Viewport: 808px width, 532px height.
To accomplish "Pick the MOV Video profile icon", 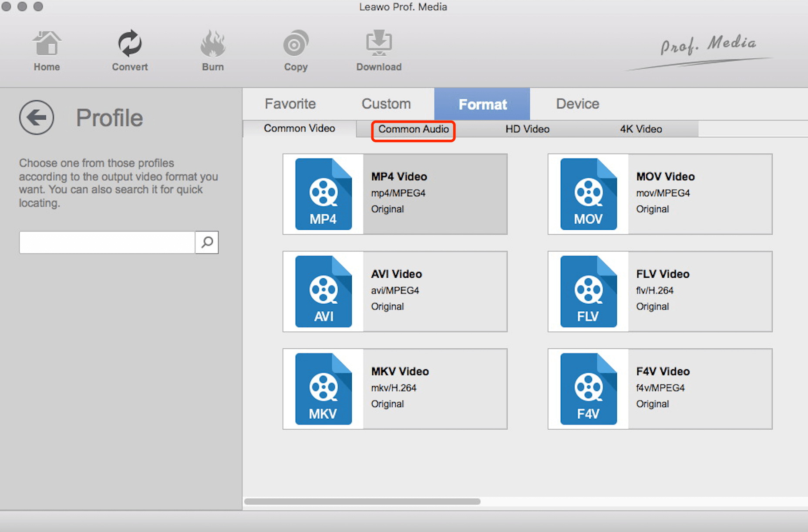I will [588, 194].
